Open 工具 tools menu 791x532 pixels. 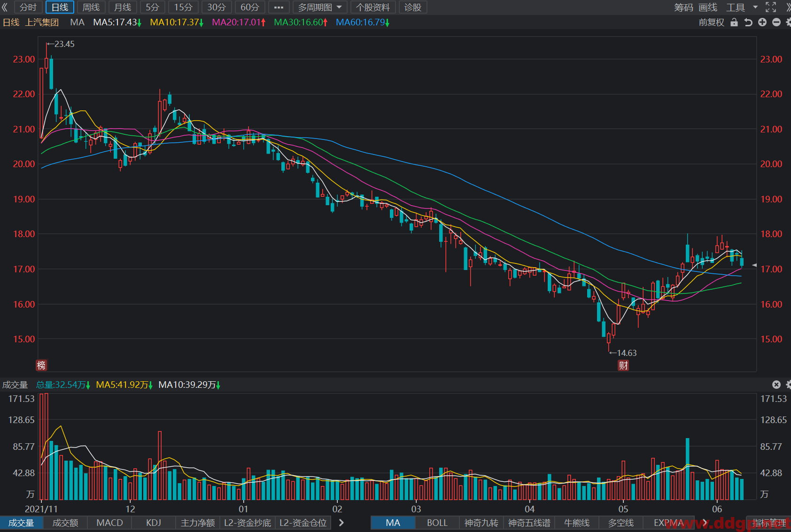[736, 7]
